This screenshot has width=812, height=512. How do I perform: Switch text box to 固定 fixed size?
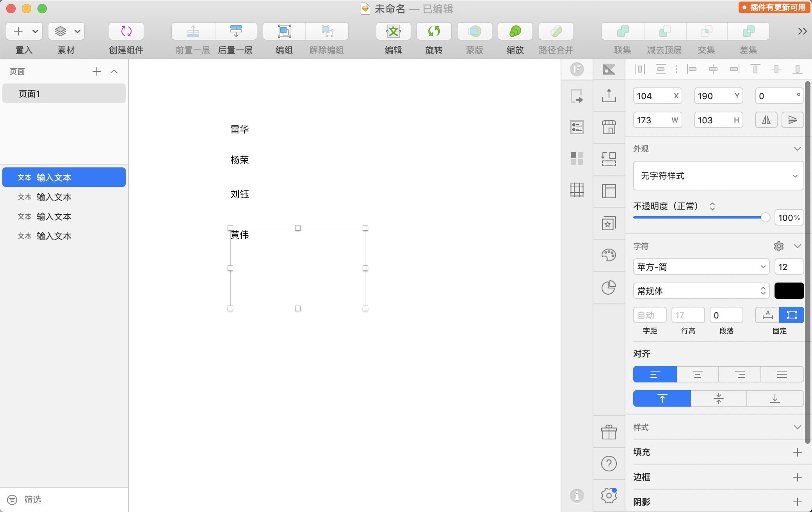click(x=792, y=315)
